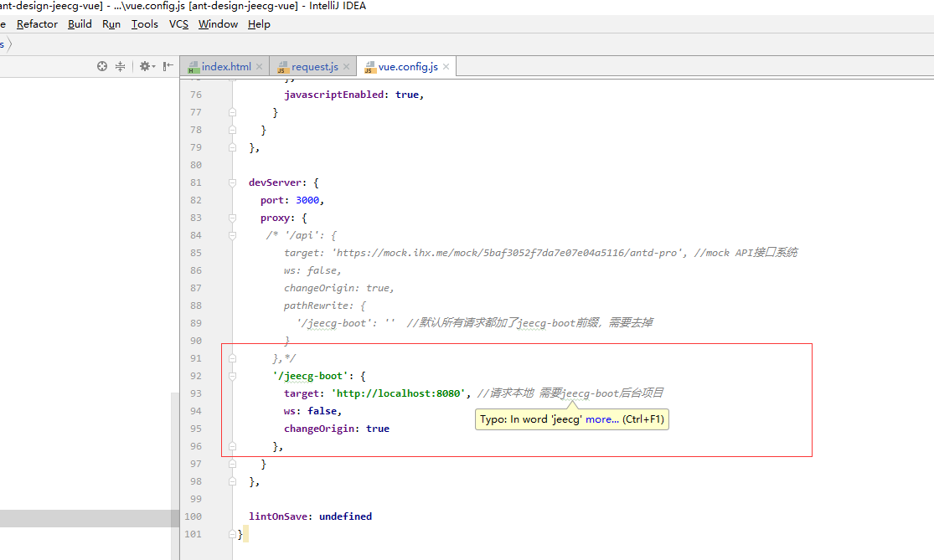Click fold end marker at line 98

click(232, 481)
